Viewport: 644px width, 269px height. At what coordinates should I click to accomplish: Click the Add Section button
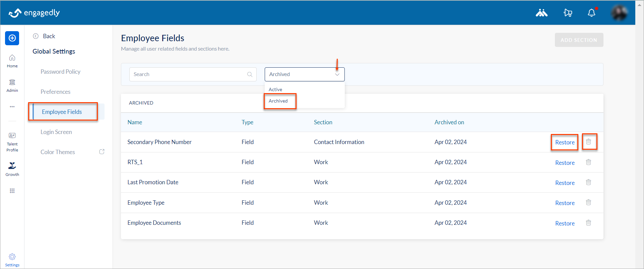coord(579,40)
